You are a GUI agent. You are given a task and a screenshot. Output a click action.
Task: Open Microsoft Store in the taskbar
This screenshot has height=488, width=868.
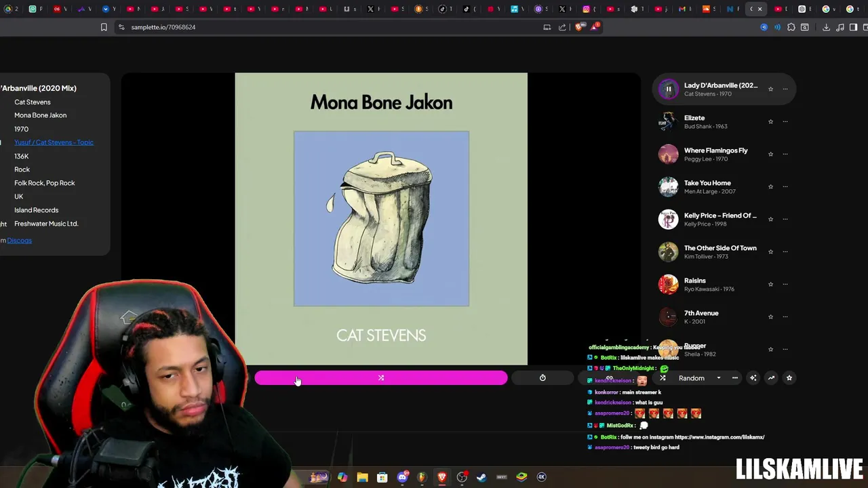point(382,477)
